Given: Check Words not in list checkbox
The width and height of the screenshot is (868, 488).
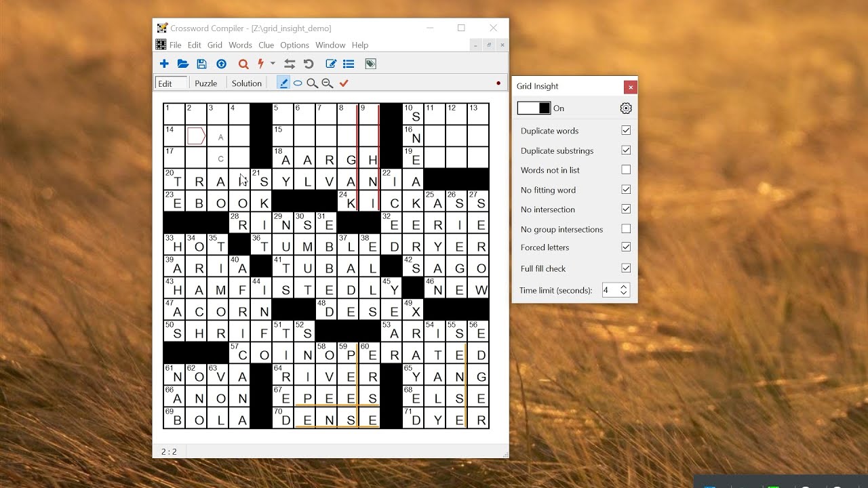Looking at the screenshot, I should pyautogui.click(x=626, y=169).
